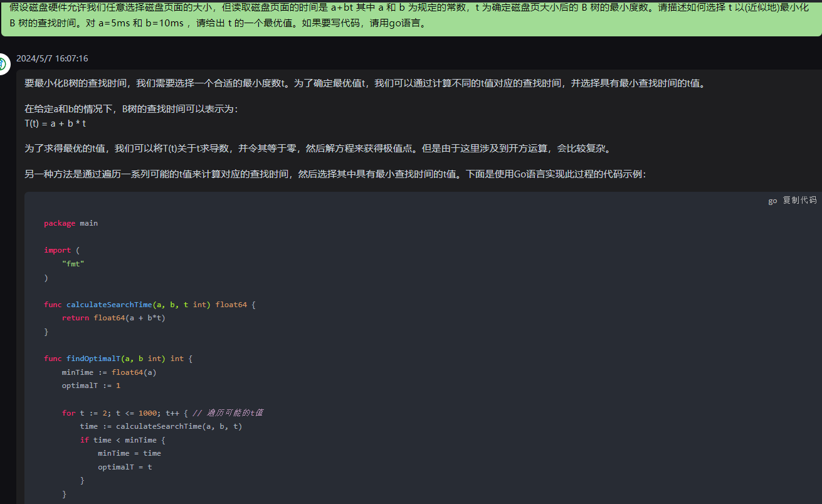Click the 'go' language label on code block
The height and width of the screenshot is (504, 822).
pyautogui.click(x=772, y=201)
